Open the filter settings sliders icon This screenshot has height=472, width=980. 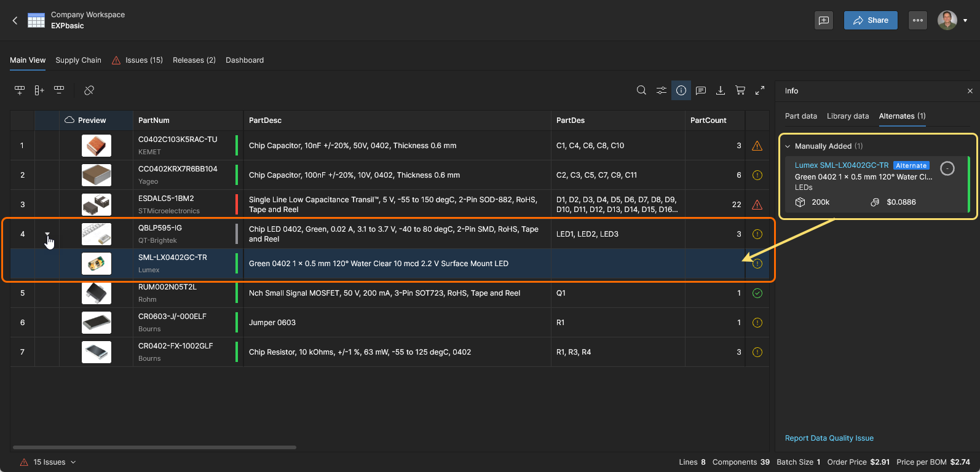(661, 90)
